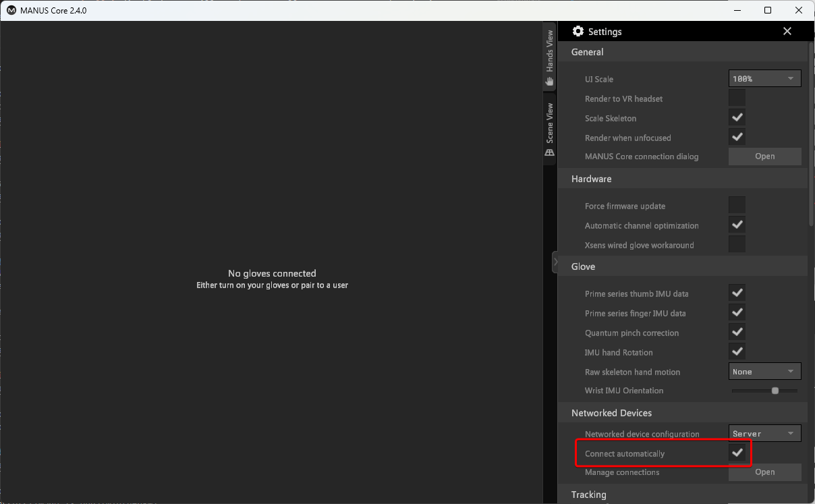Uncheck Quantum pinch correction
The width and height of the screenshot is (815, 504).
tap(737, 333)
